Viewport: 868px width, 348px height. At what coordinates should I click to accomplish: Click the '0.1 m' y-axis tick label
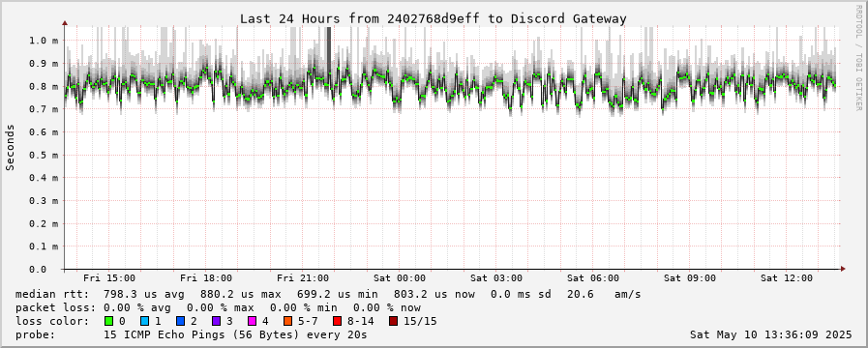click(44, 246)
